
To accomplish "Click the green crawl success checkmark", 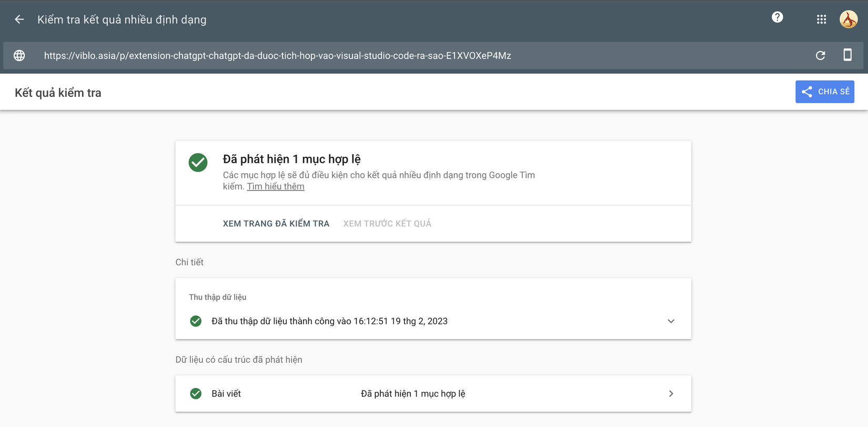I will 196,321.
